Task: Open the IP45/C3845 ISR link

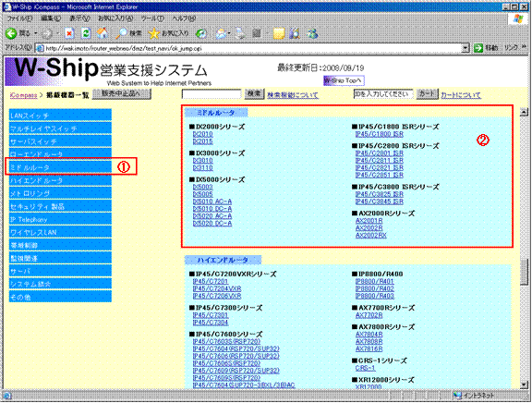Action: tap(380, 201)
